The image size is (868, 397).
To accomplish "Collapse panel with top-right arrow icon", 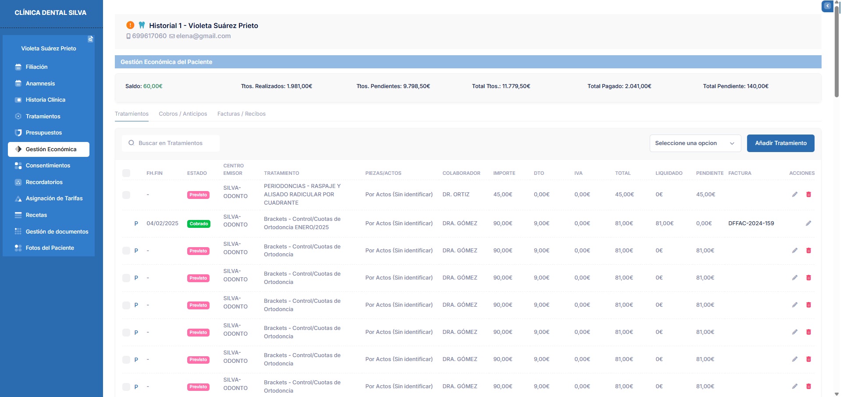I will pyautogui.click(x=827, y=6).
